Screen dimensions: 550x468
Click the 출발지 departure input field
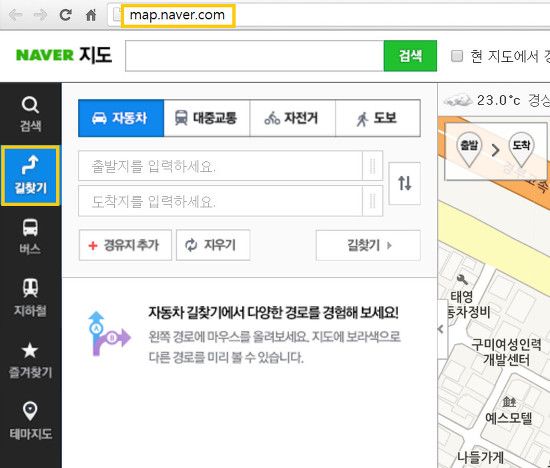pos(220,166)
